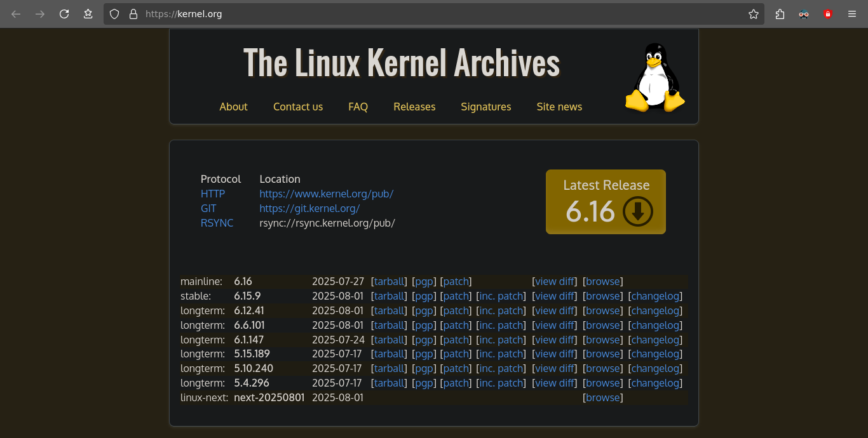Image resolution: width=868 pixels, height=438 pixels.
Task: Open changelog for stable 6.15.9
Action: click(655, 296)
